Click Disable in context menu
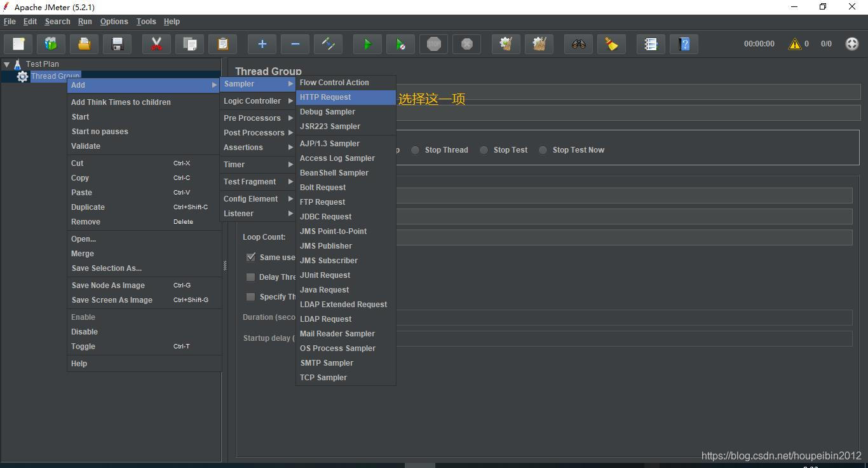868x468 pixels. (x=144, y=332)
